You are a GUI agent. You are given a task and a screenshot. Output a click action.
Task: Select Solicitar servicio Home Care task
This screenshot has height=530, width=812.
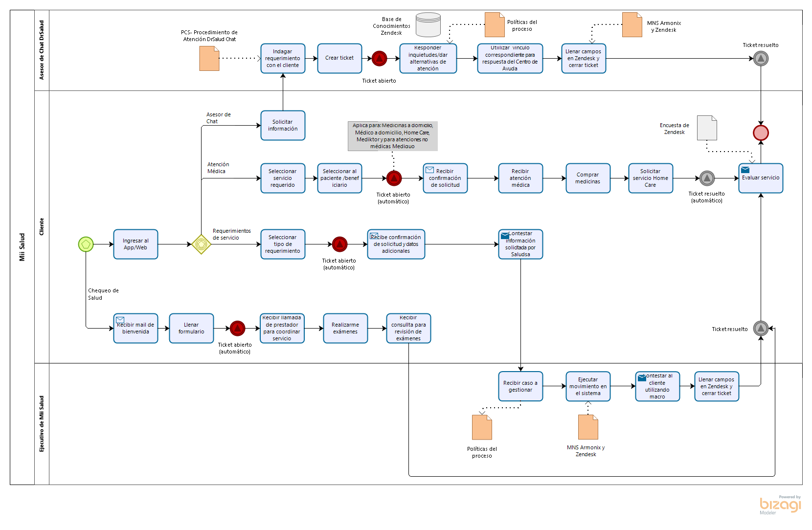click(x=651, y=178)
